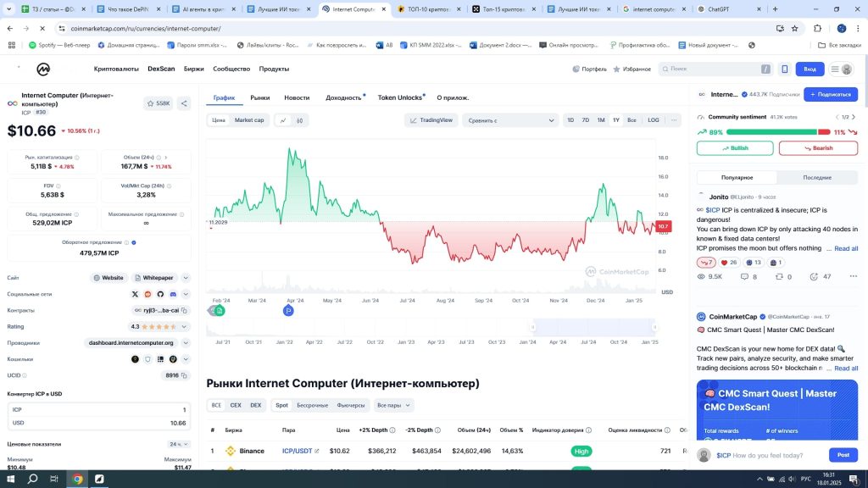This screenshot has width=868, height=488.
Task: Switch chart to line view icon
Action: (283, 120)
